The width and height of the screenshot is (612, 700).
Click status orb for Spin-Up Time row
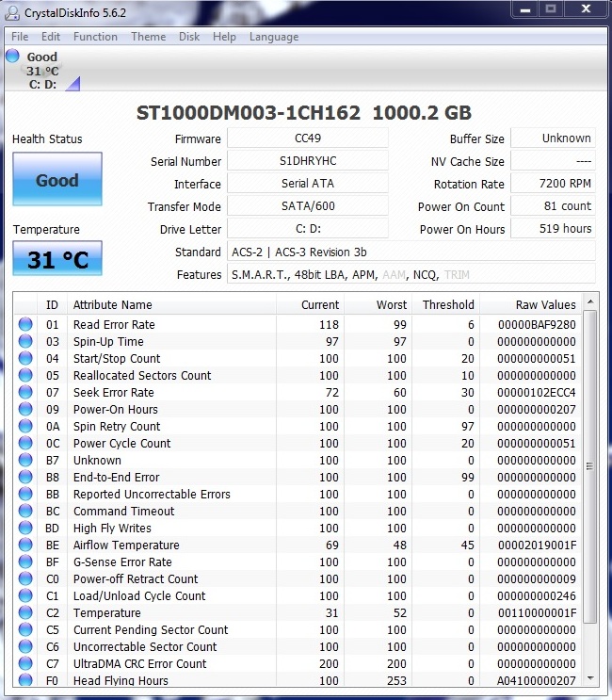[25, 341]
